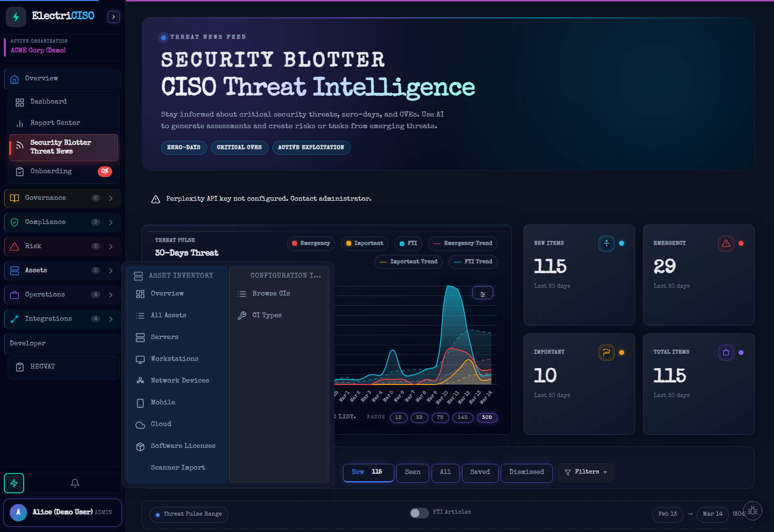Click the Onboarding 0% progress badge
Viewport: 774px width, 532px height.
[x=105, y=171]
